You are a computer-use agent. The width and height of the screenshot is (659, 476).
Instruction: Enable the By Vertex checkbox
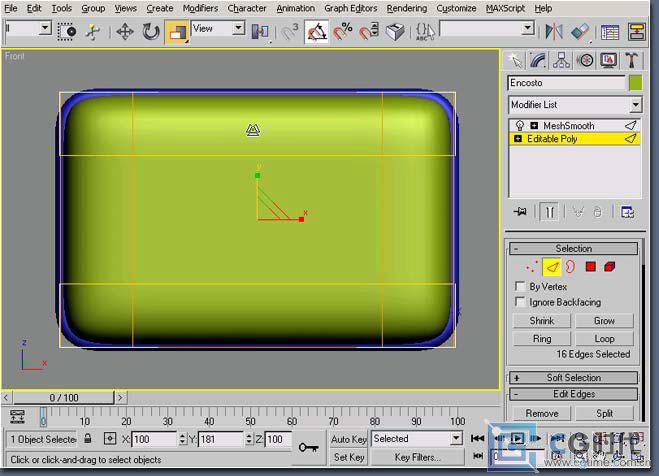pyautogui.click(x=520, y=287)
